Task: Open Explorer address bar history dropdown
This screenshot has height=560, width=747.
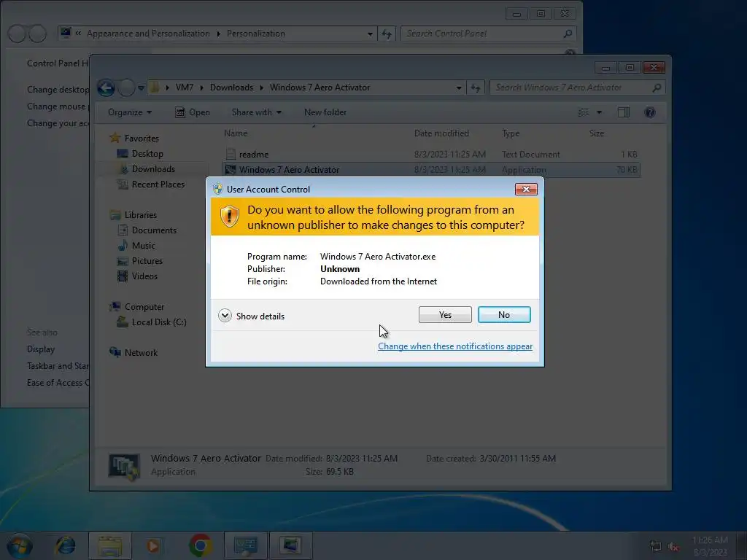Action: [459, 87]
